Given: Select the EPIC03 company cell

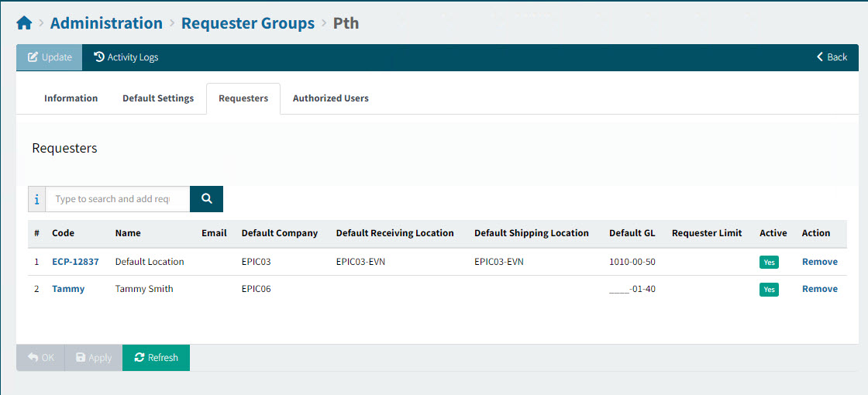Looking at the screenshot, I should pos(257,262).
